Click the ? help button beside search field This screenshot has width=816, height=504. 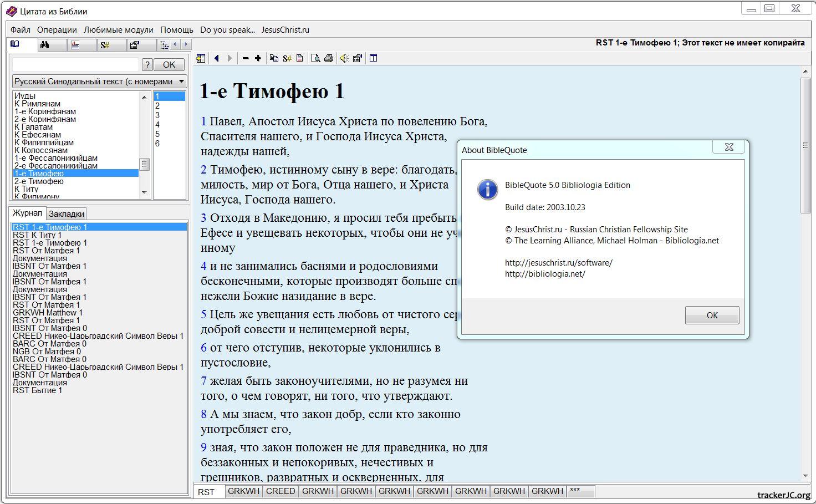pos(147,65)
